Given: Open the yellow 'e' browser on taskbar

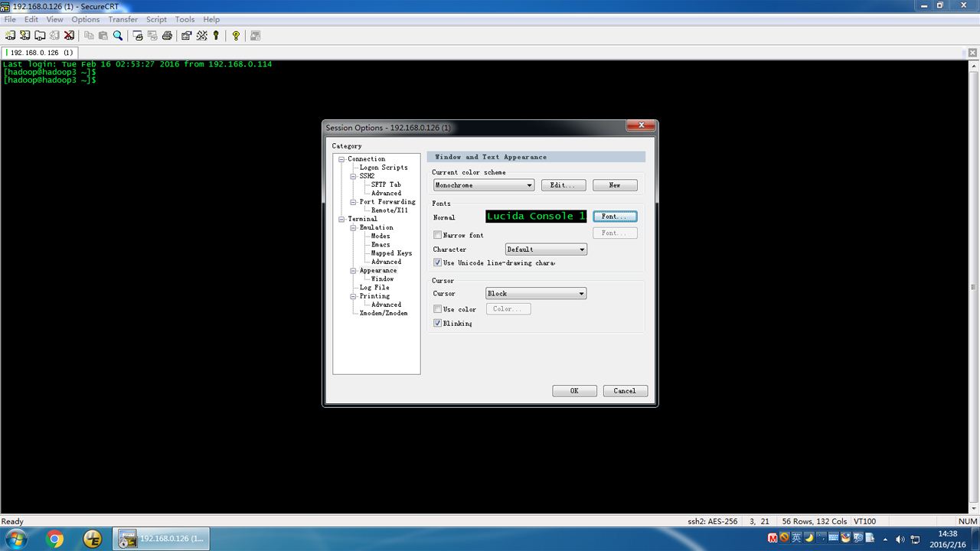Looking at the screenshot, I should [x=93, y=539].
